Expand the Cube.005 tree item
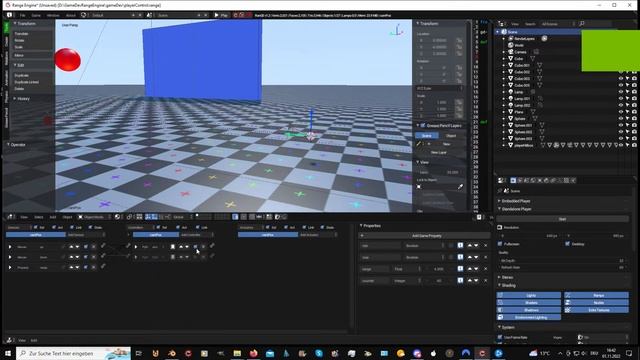The height and width of the screenshot is (360, 640). (x=504, y=85)
